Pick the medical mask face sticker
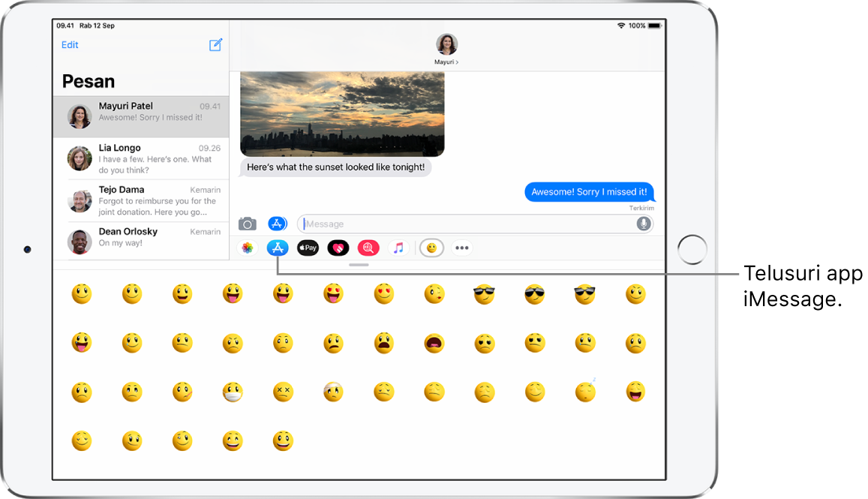The image size is (868, 499). (233, 392)
